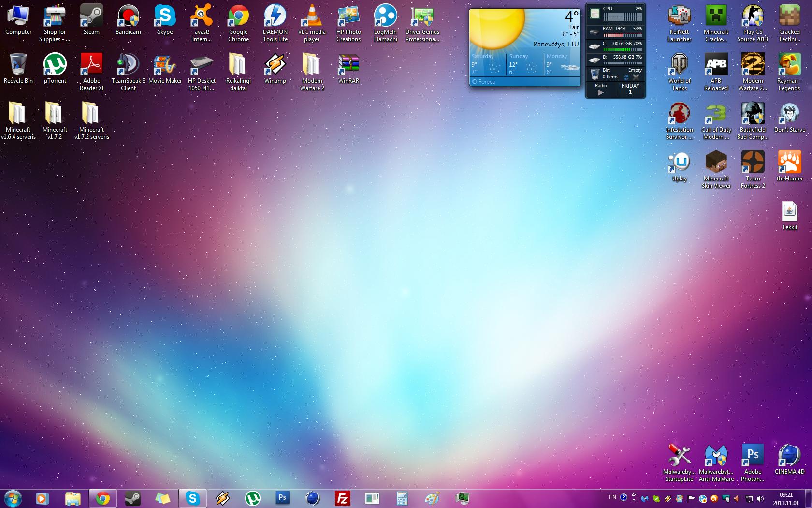This screenshot has height=508, width=812.
Task: Open KeiNett Launcher desktop shortcut
Action: click(x=679, y=23)
